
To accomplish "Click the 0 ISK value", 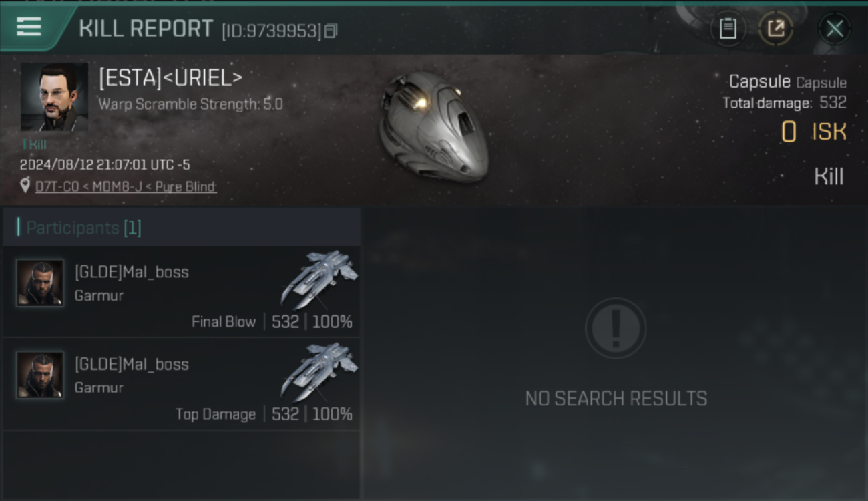I will point(814,132).
